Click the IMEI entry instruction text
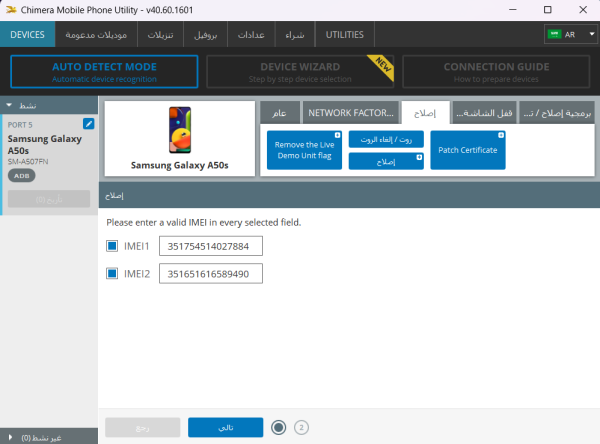The width and height of the screenshot is (600, 444). [x=204, y=222]
